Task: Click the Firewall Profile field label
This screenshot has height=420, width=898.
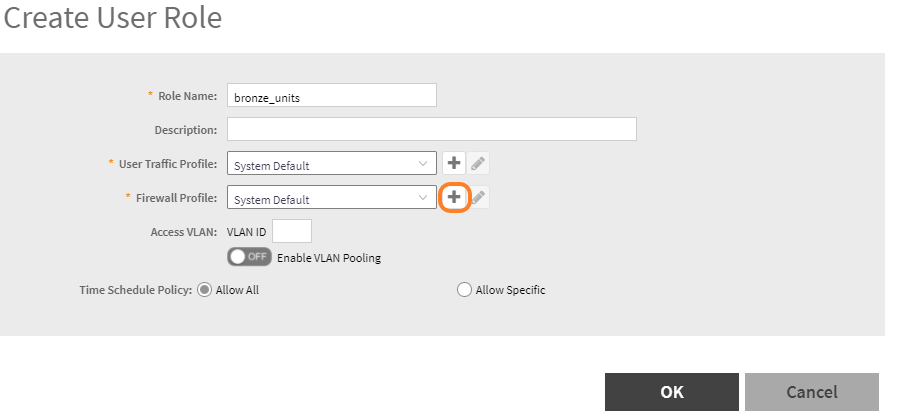Action: pyautogui.click(x=176, y=198)
